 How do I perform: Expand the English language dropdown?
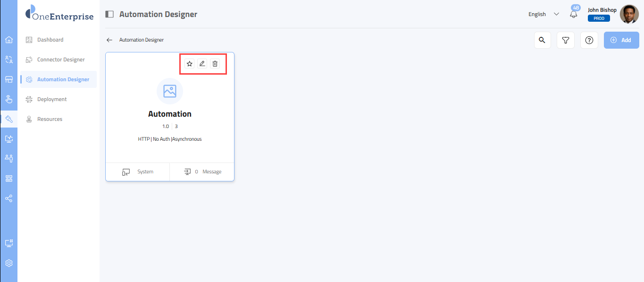coord(544,14)
